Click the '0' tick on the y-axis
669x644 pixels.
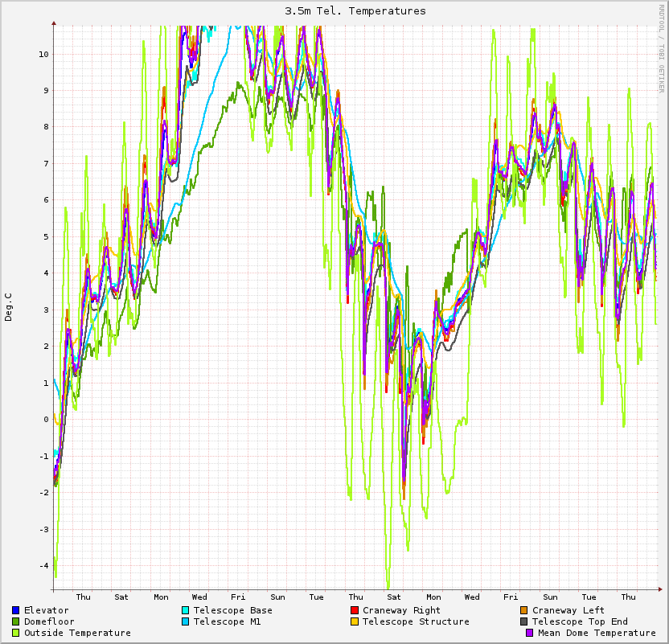pyautogui.click(x=46, y=419)
